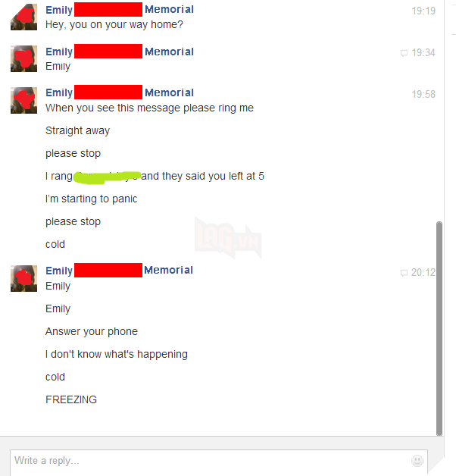Click the emoji smiley icon in reply box

tap(417, 461)
